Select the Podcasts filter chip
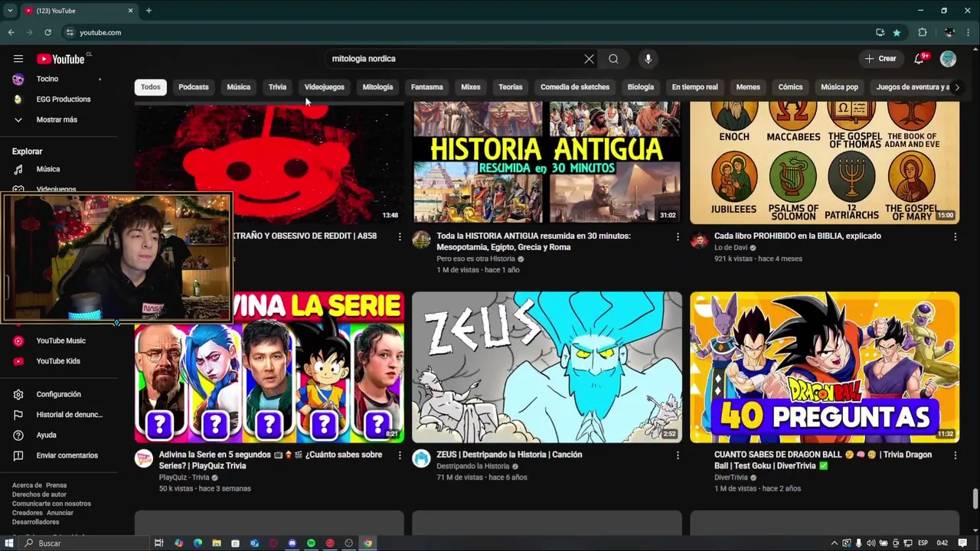 point(194,87)
